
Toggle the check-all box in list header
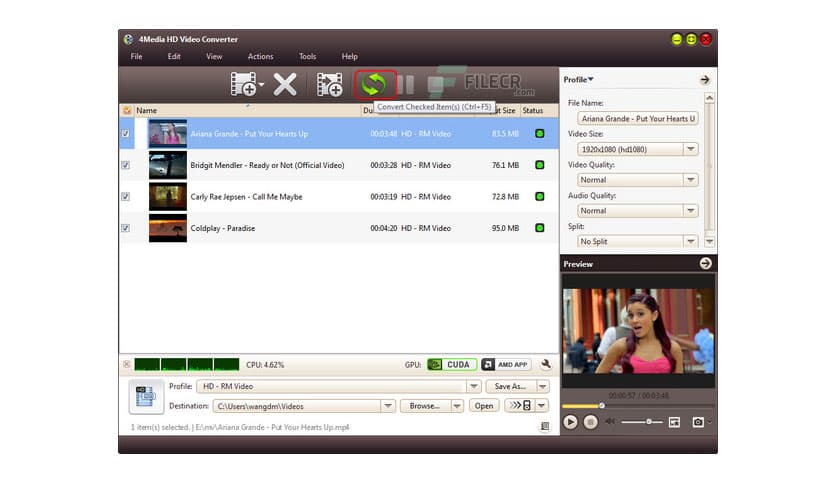click(x=127, y=110)
